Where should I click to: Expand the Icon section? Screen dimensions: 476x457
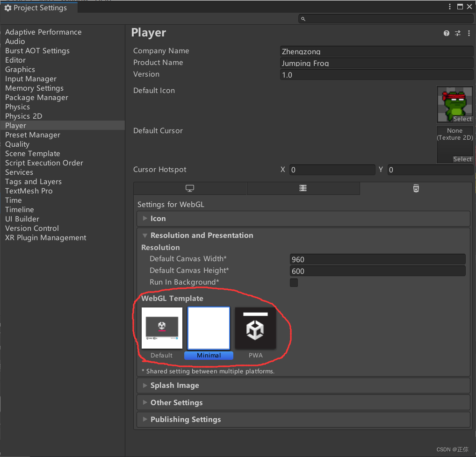pyautogui.click(x=158, y=219)
